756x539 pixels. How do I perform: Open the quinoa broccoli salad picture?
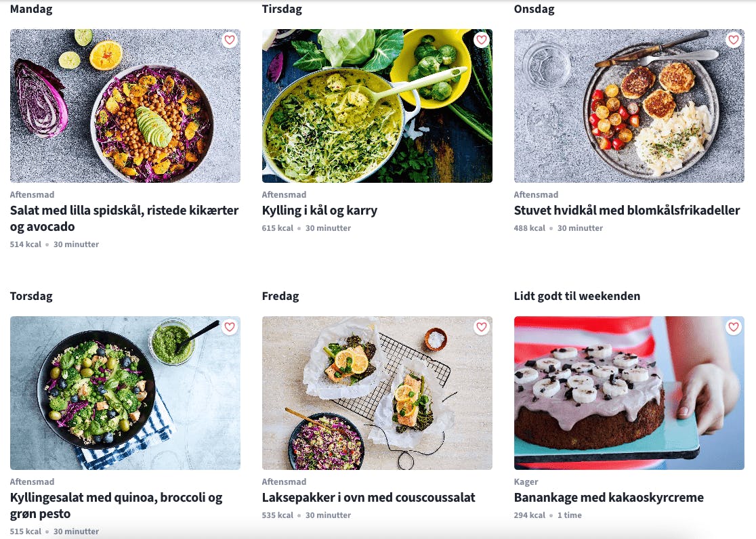pyautogui.click(x=125, y=393)
